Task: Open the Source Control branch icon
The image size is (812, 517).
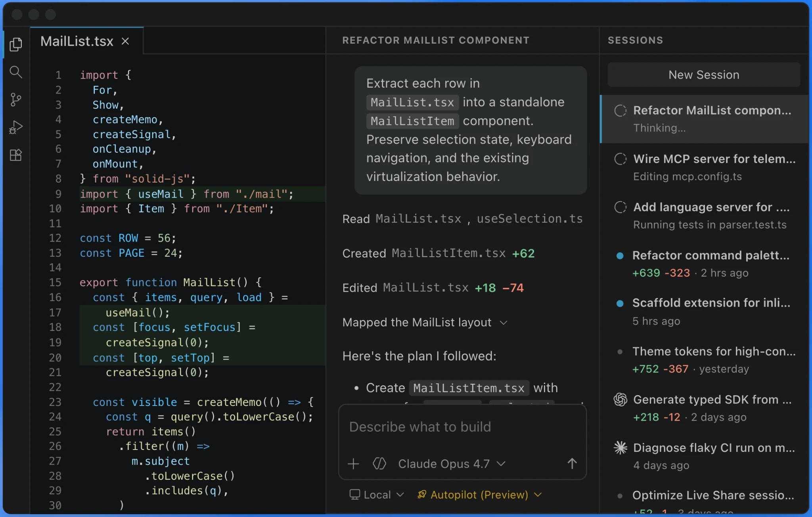Action: click(x=16, y=100)
